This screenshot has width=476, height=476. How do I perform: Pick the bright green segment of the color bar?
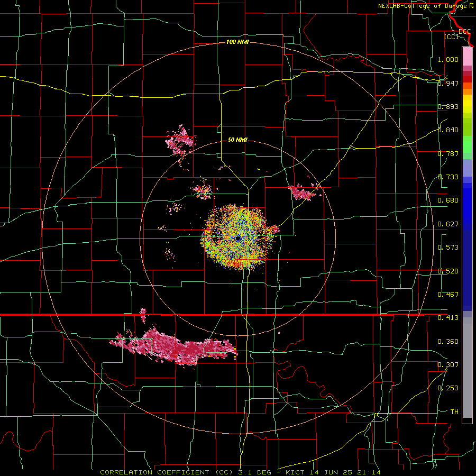pos(467,144)
